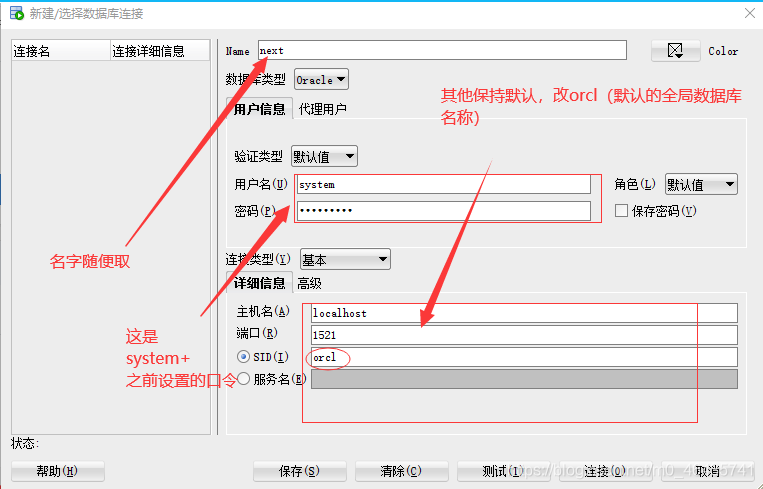Click the 主机名 field containing localhost

524,313
